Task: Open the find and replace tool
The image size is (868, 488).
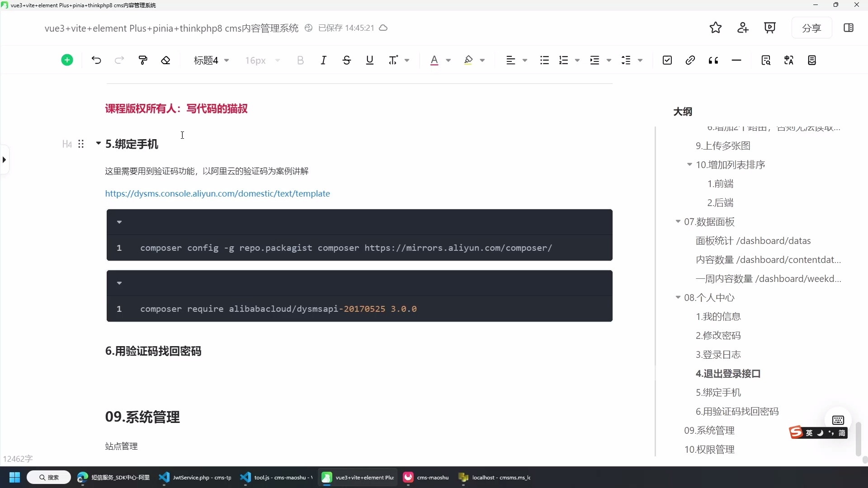Action: click(x=766, y=60)
